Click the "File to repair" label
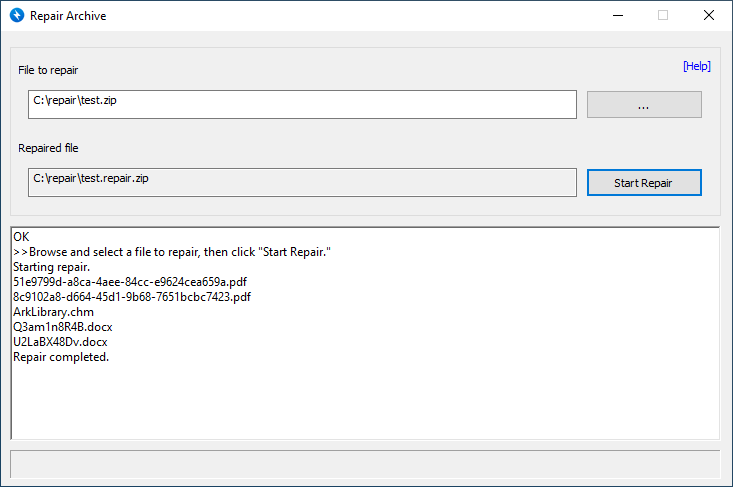Screen dimensions: 733x487 click(48, 70)
